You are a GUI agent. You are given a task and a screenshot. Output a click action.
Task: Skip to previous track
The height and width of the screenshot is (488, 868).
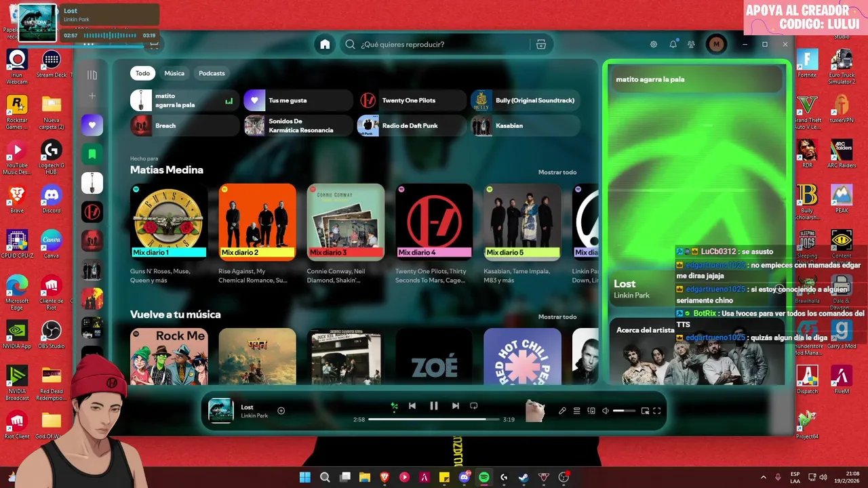point(412,406)
